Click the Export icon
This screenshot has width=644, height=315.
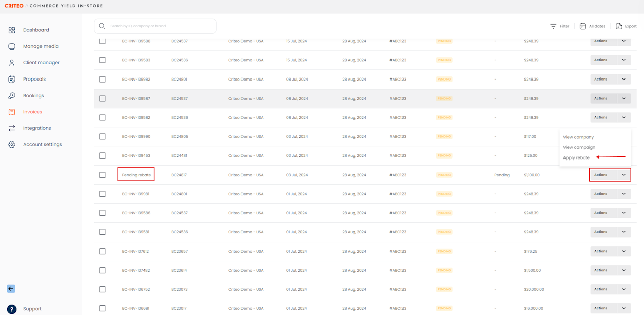pos(619,26)
